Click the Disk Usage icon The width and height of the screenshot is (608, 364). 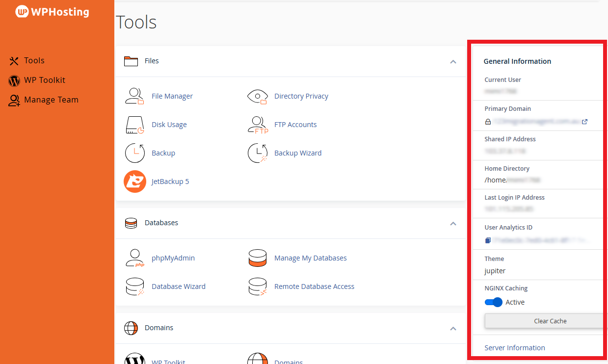(x=134, y=125)
